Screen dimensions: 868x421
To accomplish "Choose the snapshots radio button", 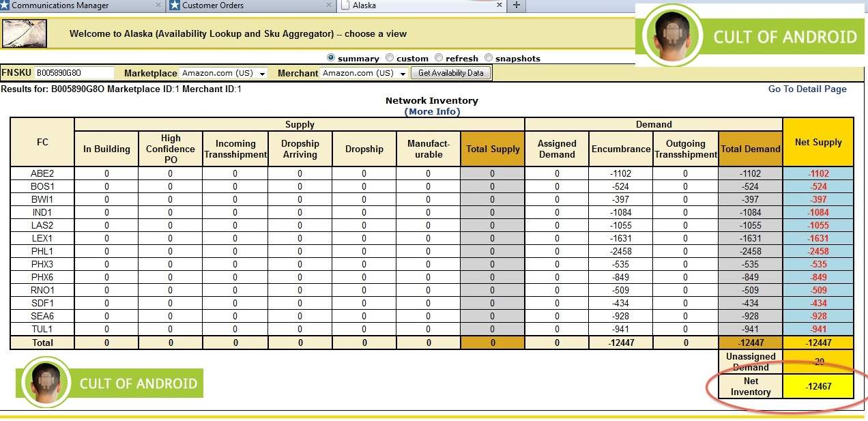I will [489, 58].
